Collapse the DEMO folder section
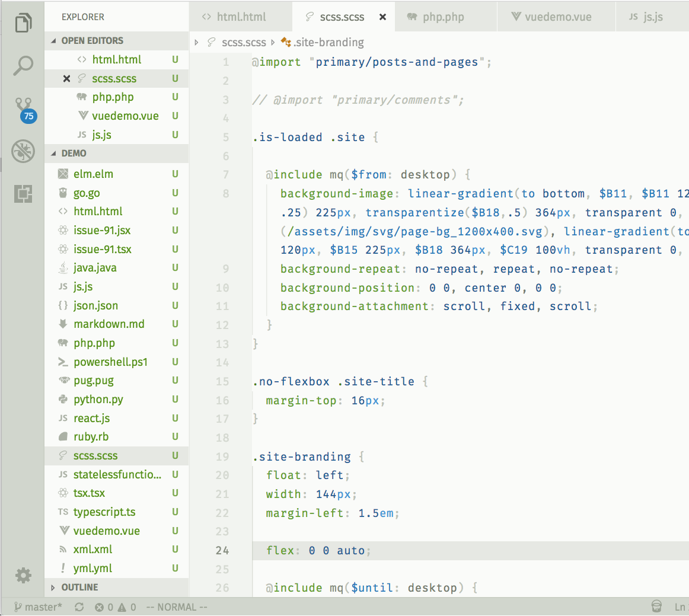 pyautogui.click(x=74, y=153)
